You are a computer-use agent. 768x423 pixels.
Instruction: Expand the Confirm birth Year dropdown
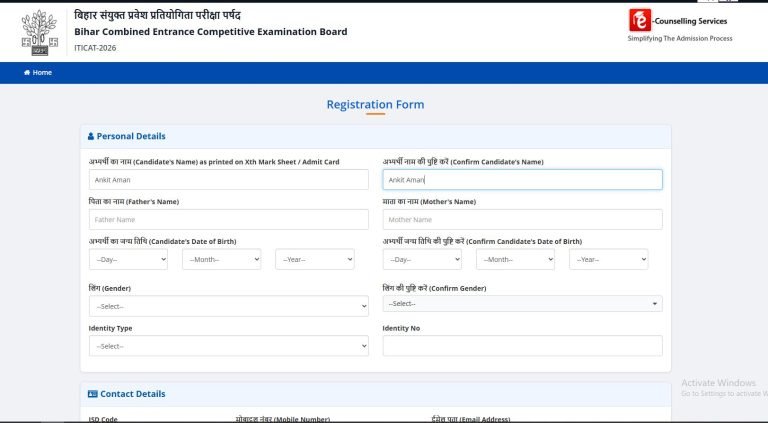point(608,260)
